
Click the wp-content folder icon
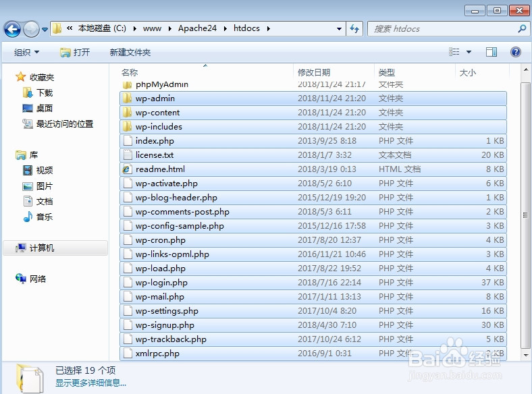click(x=127, y=113)
